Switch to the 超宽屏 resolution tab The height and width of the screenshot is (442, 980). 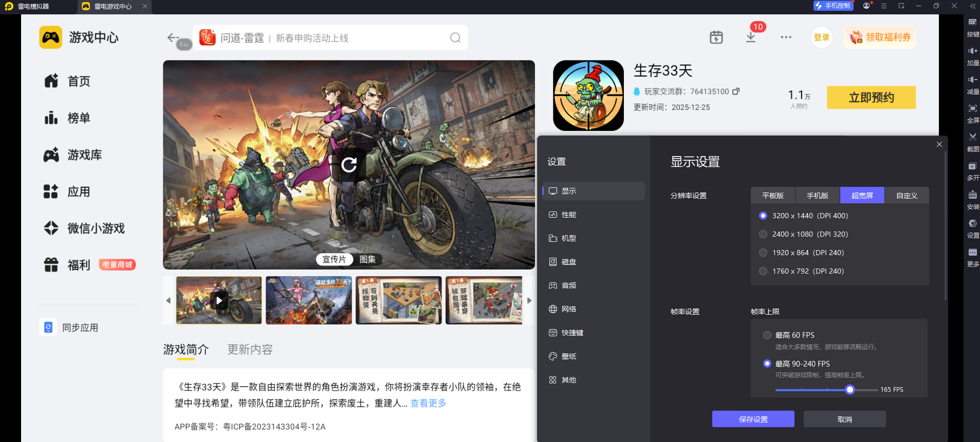862,195
